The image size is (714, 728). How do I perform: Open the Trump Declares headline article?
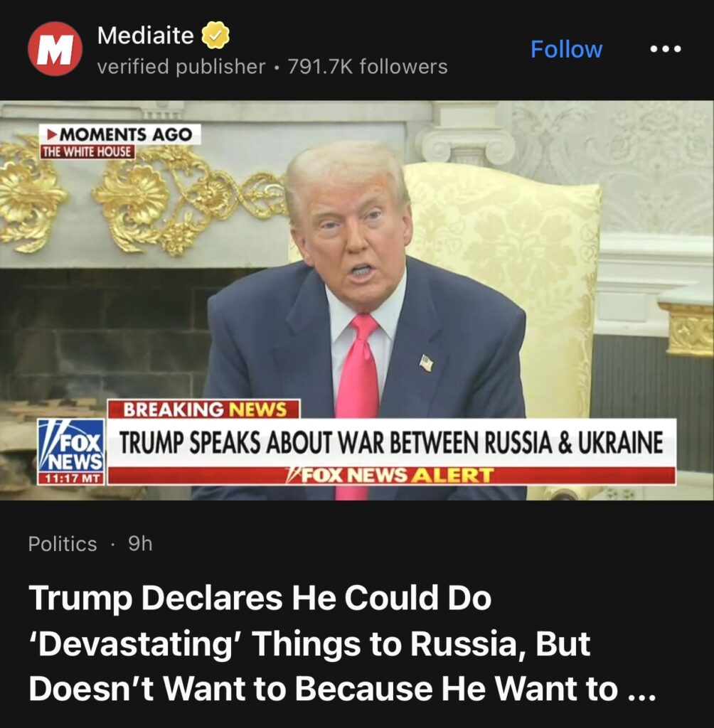point(343,643)
